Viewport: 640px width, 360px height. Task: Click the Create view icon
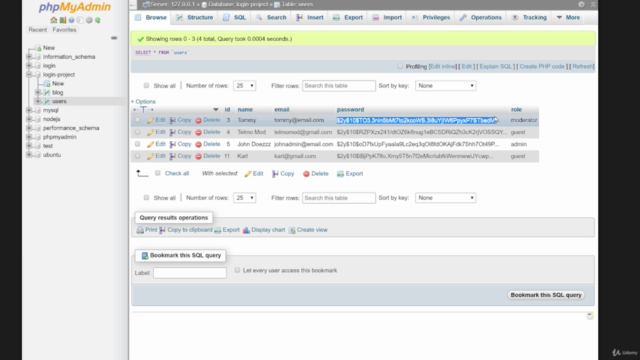coord(292,230)
